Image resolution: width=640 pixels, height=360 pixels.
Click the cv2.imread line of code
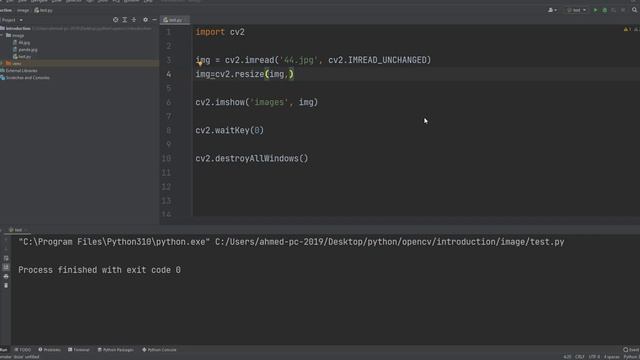(313, 60)
